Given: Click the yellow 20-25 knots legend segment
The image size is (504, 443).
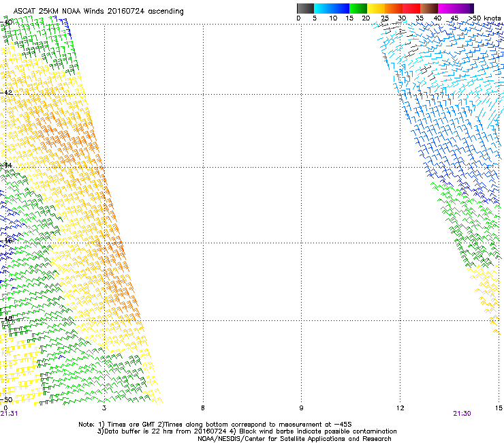Looking at the screenshot, I should click(x=376, y=8).
